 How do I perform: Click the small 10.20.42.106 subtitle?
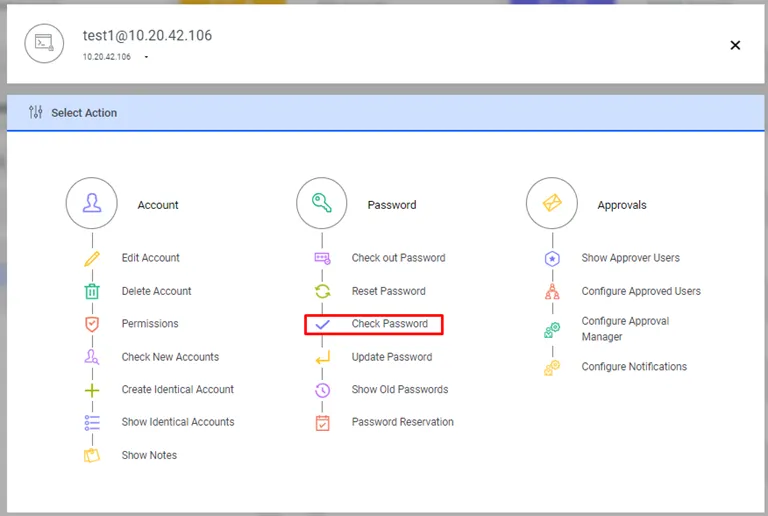(106, 57)
